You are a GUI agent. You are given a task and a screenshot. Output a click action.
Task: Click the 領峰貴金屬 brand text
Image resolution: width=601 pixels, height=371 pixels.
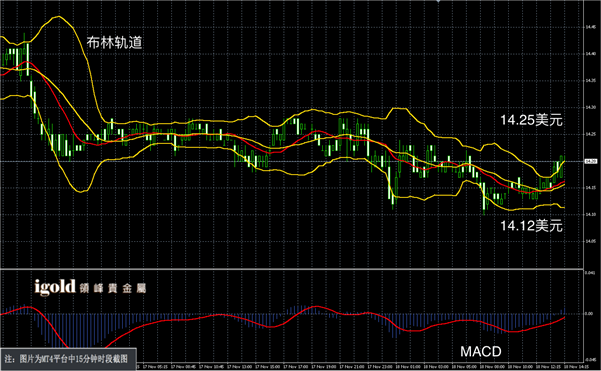click(113, 288)
